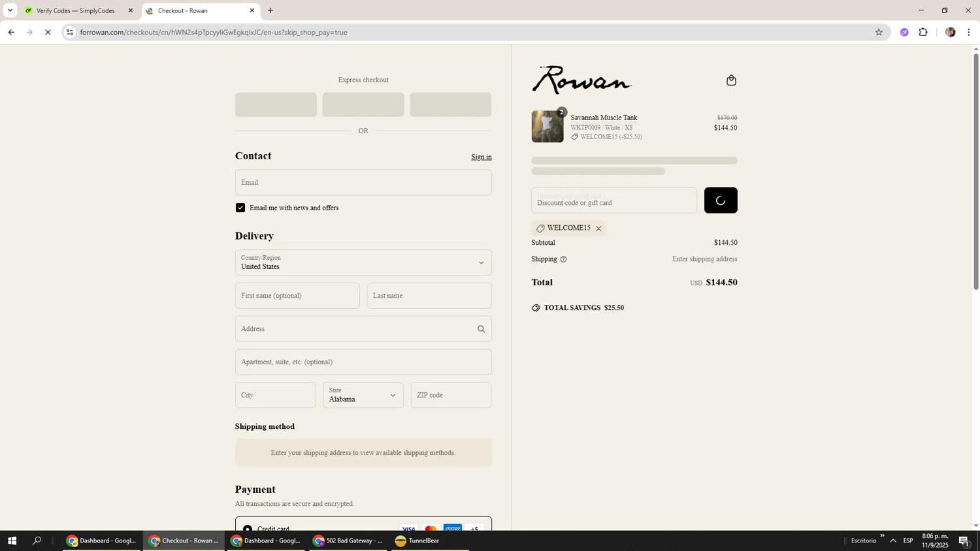980x551 pixels.
Task: Open the shopping bag icon next to Rowan logo
Action: (731, 80)
